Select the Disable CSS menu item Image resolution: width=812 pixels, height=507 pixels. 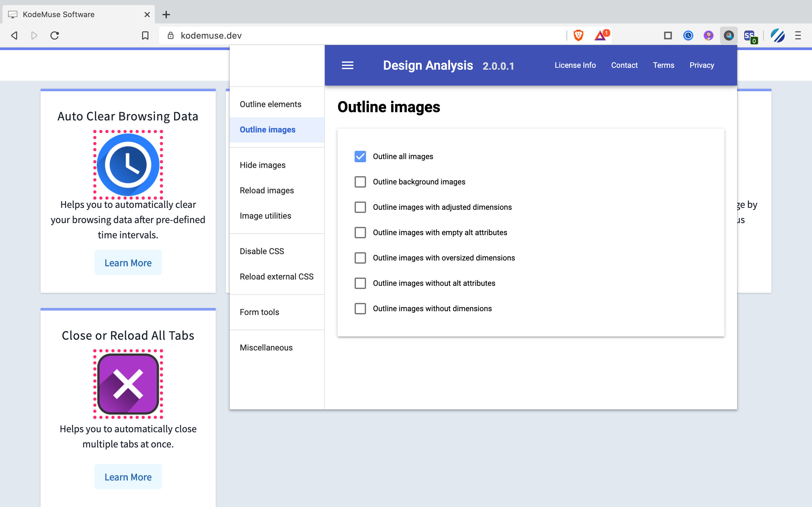pyautogui.click(x=262, y=251)
